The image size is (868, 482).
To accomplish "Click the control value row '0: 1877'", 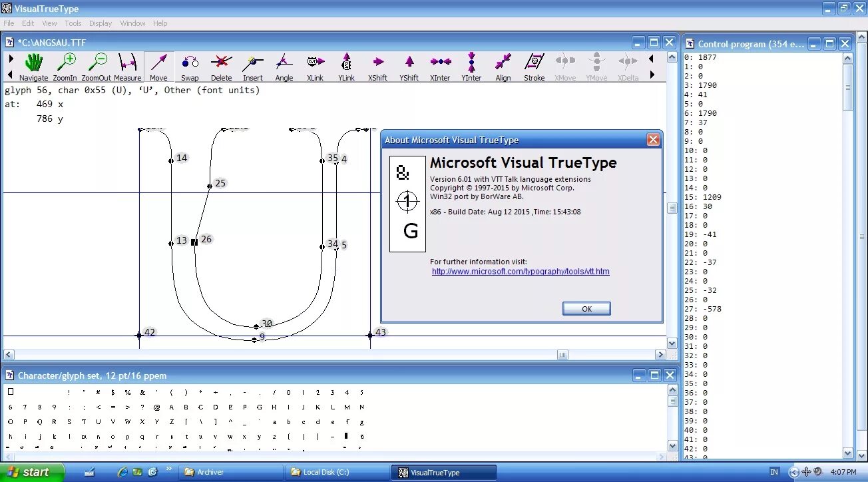I will 700,57.
